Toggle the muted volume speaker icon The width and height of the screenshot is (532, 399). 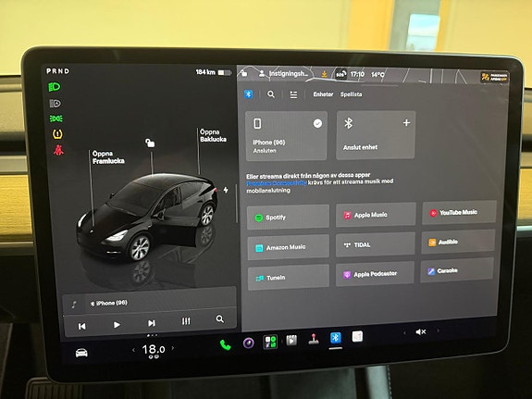(421, 331)
